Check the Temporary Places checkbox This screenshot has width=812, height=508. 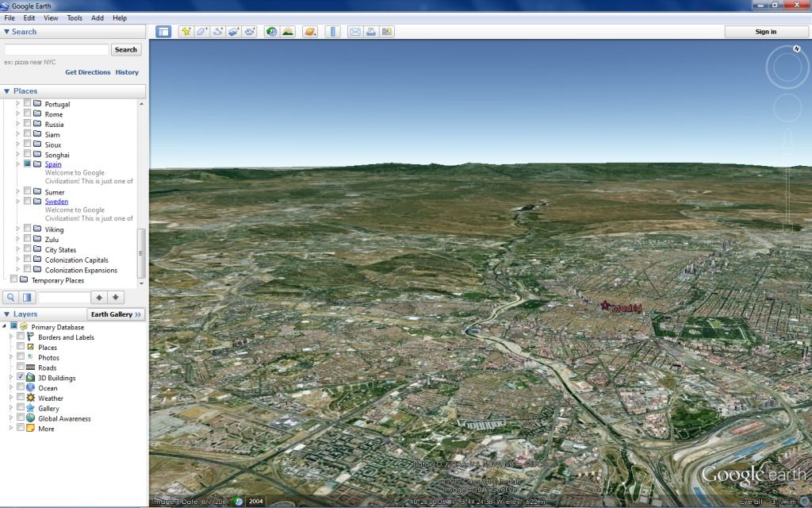click(x=14, y=279)
